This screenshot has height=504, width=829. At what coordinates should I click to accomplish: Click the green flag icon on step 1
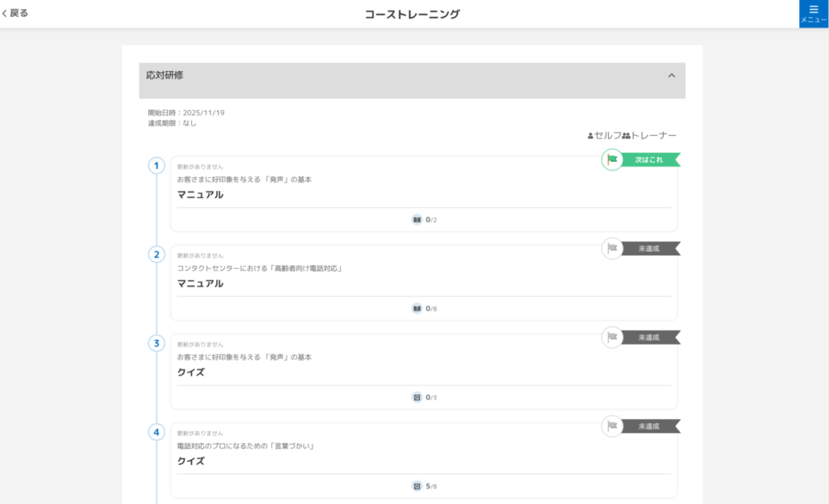tap(612, 159)
